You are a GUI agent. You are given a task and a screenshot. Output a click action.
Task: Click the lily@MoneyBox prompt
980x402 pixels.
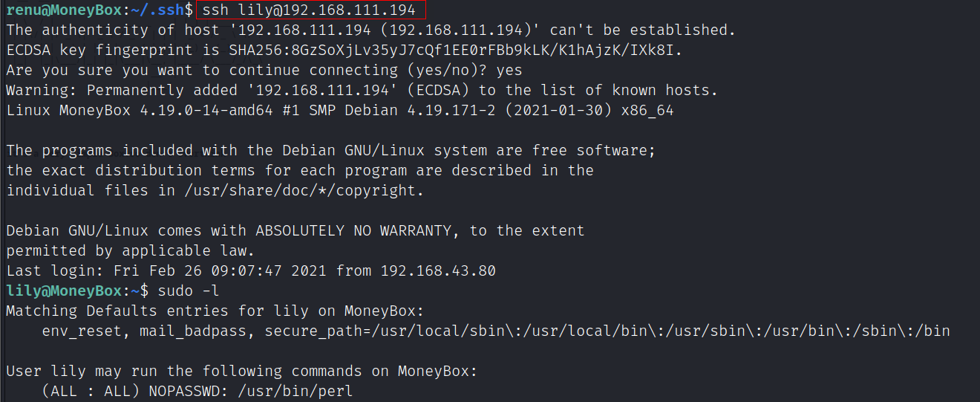(x=63, y=291)
